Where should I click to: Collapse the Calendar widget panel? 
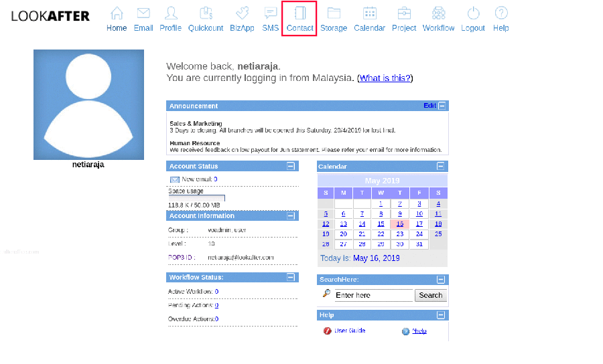tap(440, 166)
